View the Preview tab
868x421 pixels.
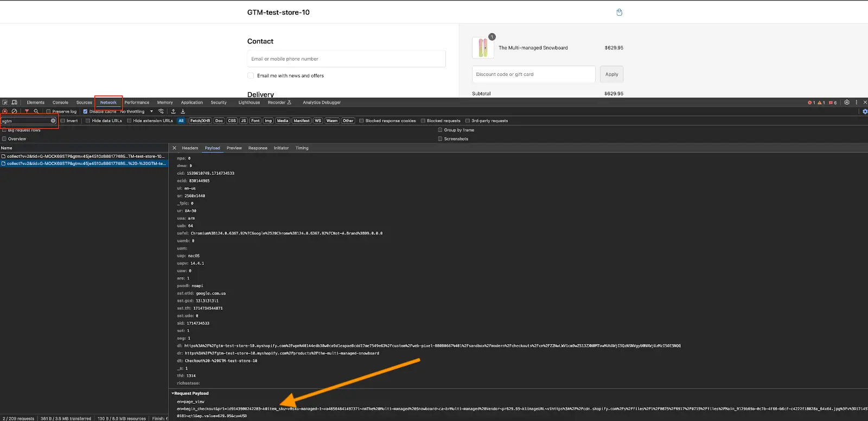pyautogui.click(x=234, y=148)
